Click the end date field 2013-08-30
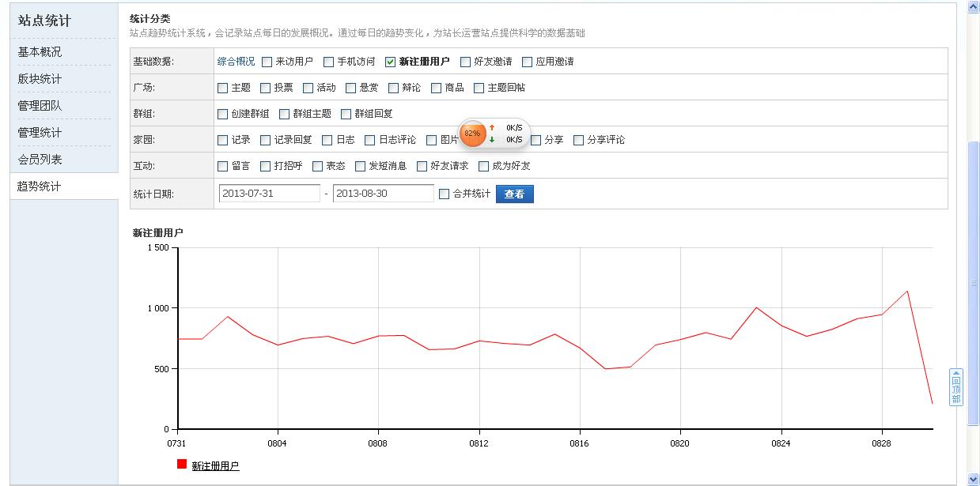 [x=384, y=194]
